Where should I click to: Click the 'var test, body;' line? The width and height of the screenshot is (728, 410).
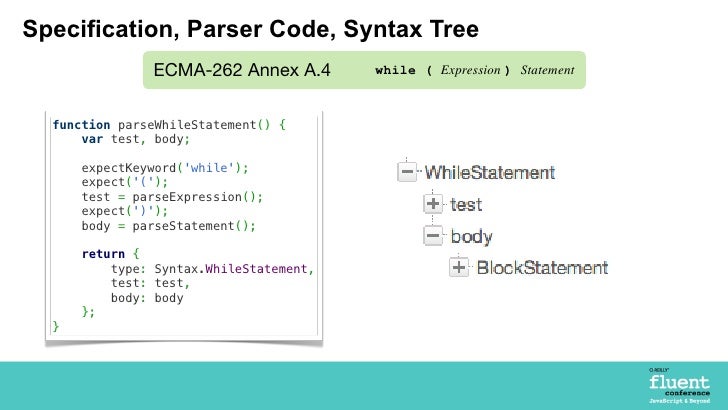point(136,139)
